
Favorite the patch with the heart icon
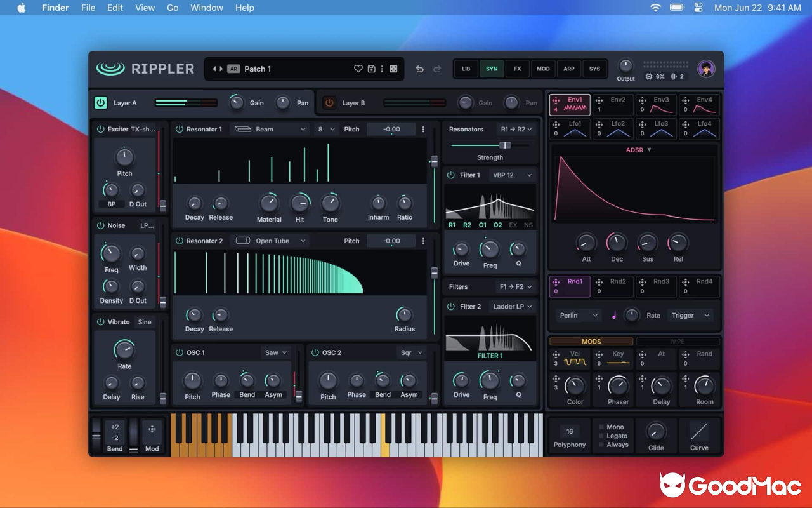[x=358, y=69]
